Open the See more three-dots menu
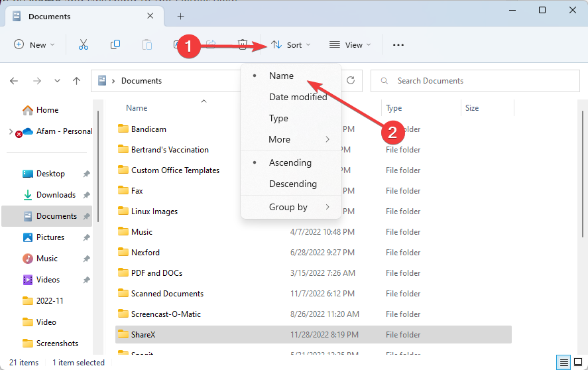The width and height of the screenshot is (588, 370). (398, 44)
